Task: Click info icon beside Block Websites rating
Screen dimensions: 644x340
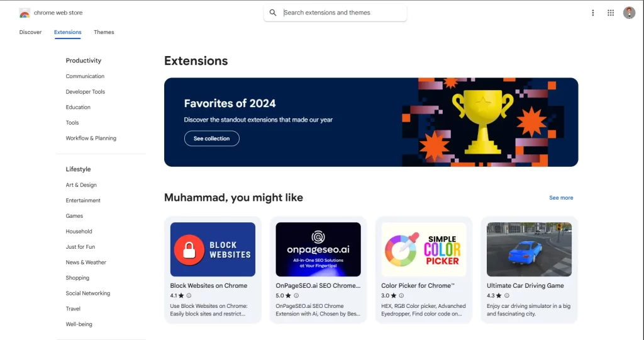Action: (189, 295)
